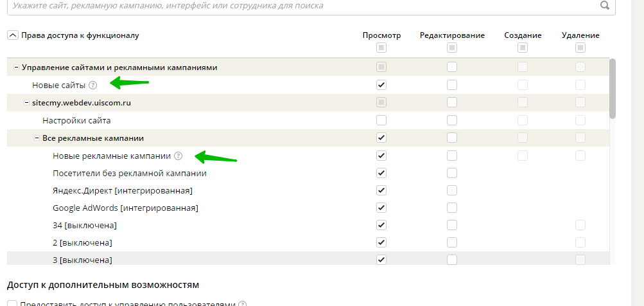This screenshot has height=306, width=644.
Task: Toggle the Редактирование column header checkbox
Action: 452,48
